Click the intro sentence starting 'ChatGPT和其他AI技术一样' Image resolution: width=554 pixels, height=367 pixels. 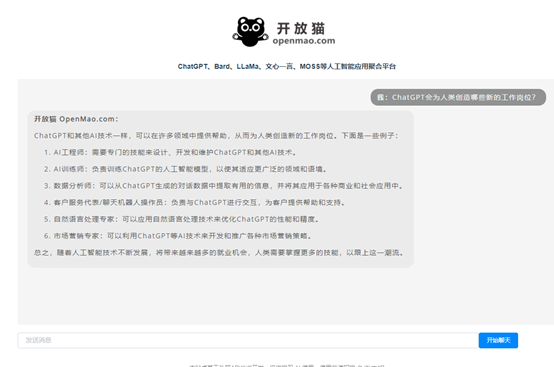pos(216,136)
